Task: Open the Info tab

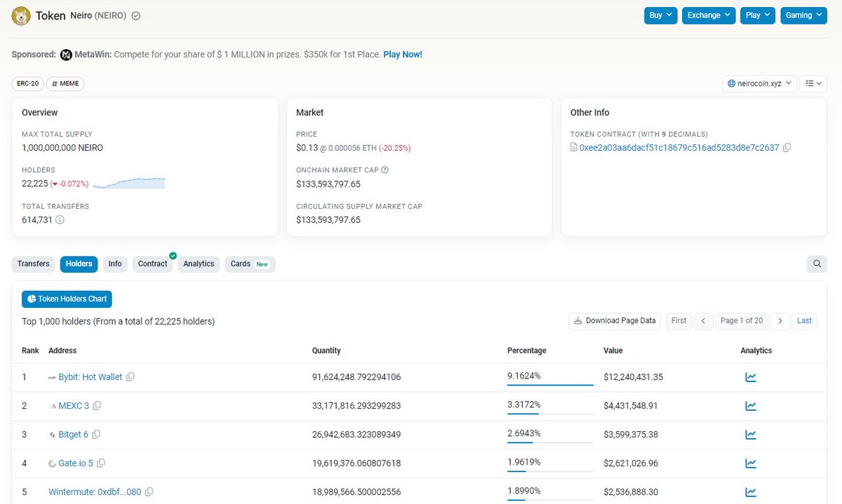Action: click(x=115, y=264)
